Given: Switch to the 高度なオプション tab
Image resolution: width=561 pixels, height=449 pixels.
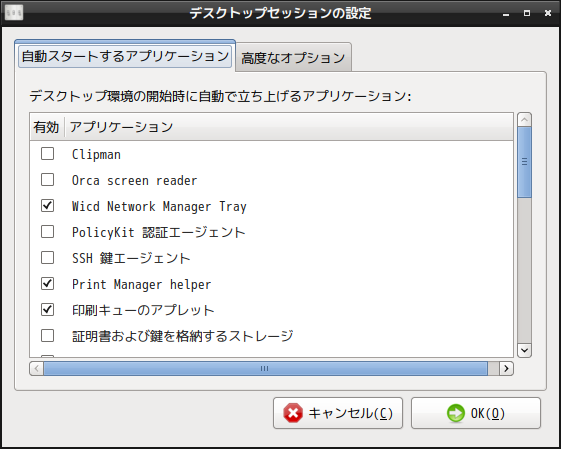Looking at the screenshot, I should 293,58.
